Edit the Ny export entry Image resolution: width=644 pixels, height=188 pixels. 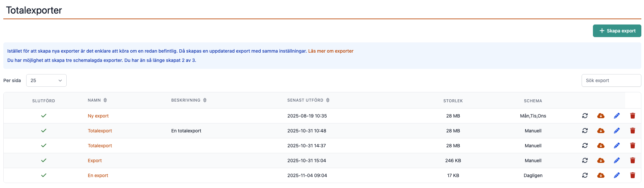617,116
